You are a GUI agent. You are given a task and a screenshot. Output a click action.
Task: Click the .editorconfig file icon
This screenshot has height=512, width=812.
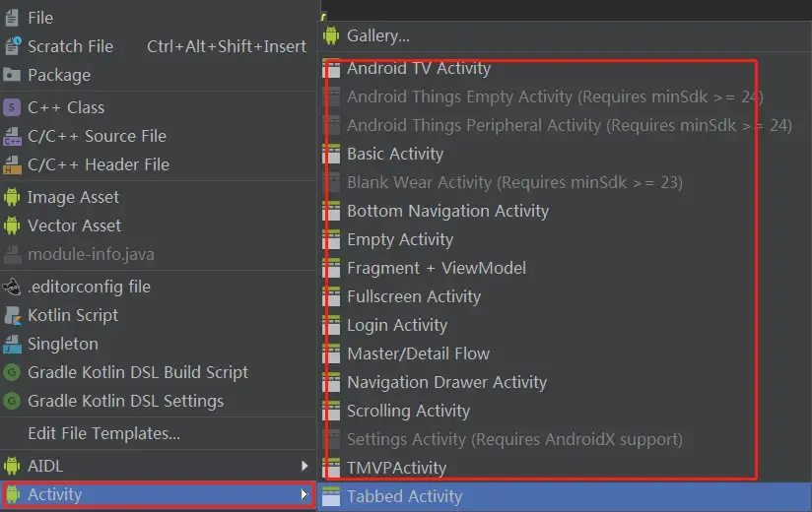click(x=12, y=287)
